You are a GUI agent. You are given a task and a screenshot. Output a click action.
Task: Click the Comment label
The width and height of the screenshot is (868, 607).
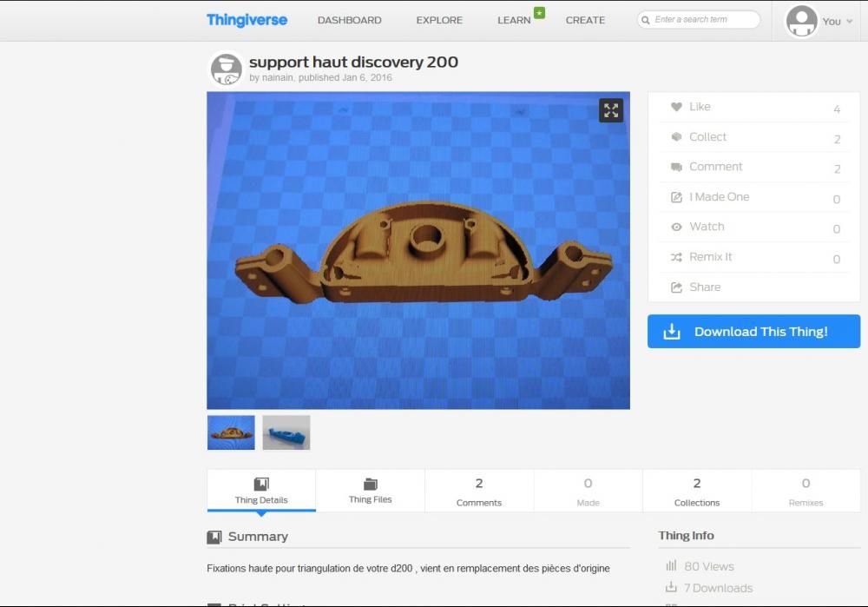click(x=715, y=167)
